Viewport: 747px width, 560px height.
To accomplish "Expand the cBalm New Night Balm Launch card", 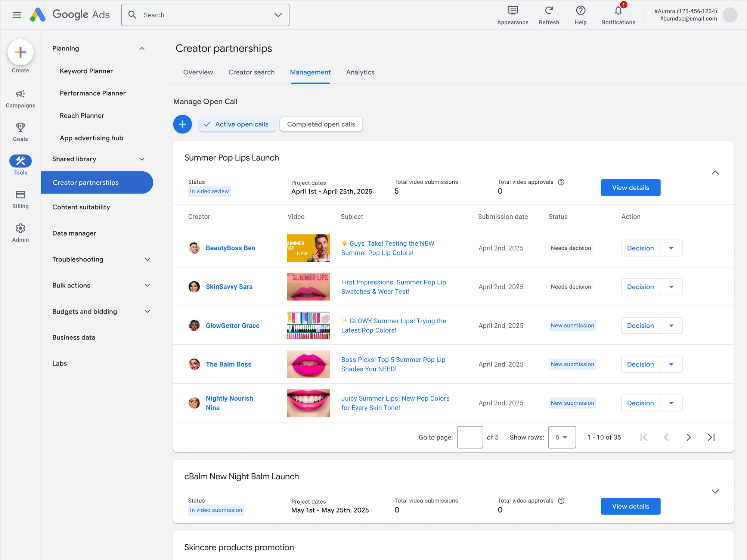I will (715, 491).
